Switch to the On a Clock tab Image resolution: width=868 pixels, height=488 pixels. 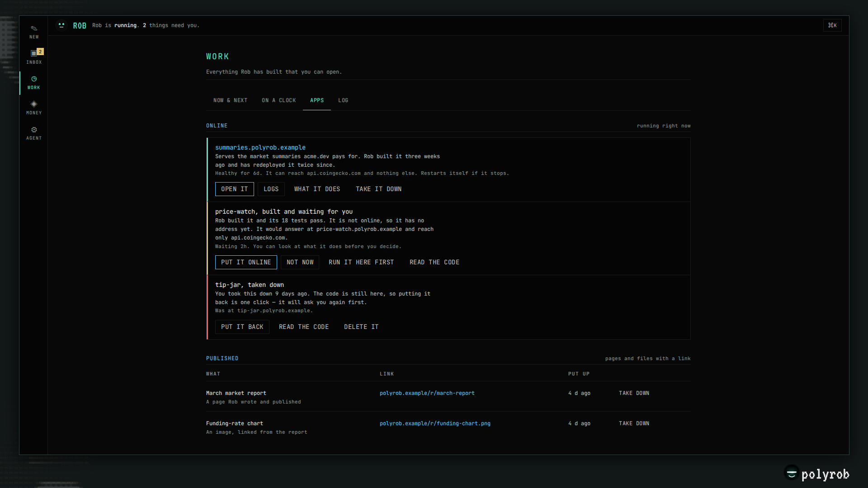[x=278, y=100]
